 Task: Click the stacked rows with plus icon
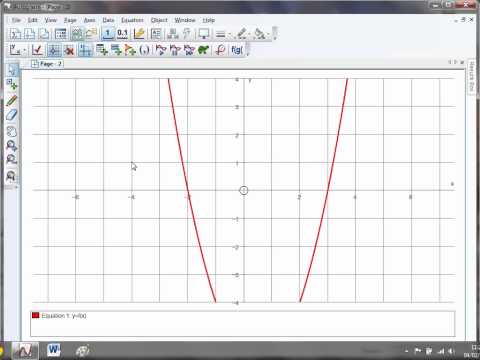point(116,50)
